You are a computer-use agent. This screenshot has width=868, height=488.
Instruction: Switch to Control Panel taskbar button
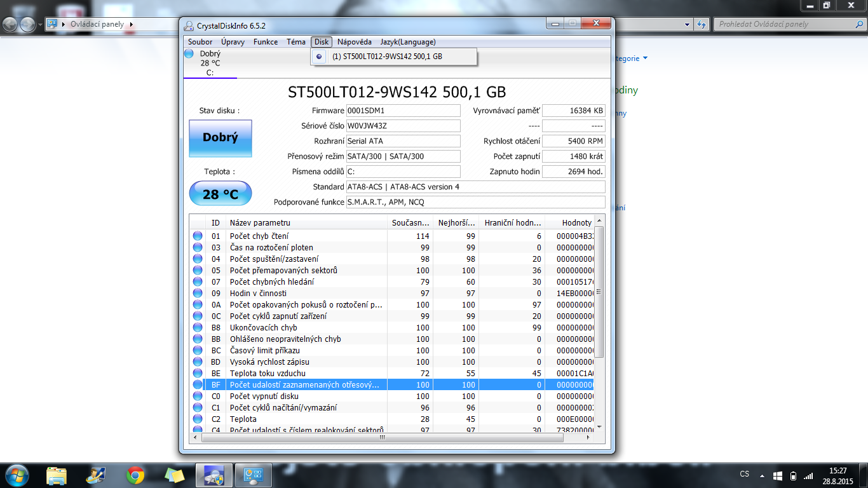pos(253,475)
